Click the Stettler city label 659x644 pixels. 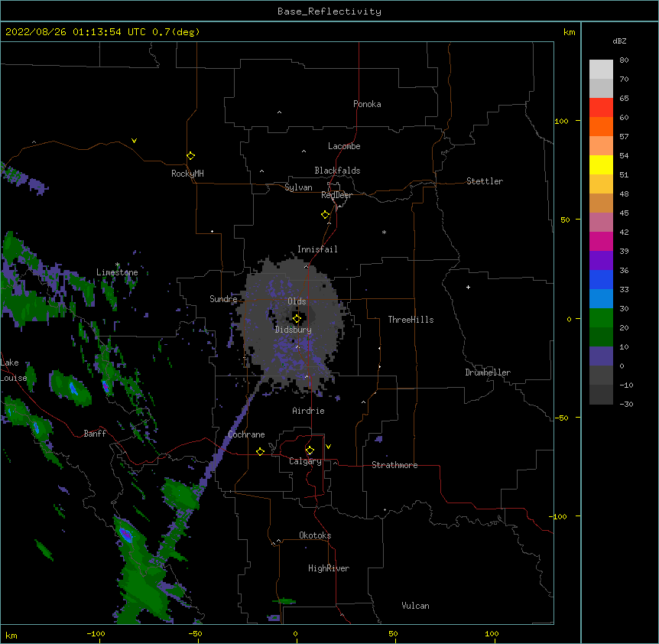tap(485, 181)
